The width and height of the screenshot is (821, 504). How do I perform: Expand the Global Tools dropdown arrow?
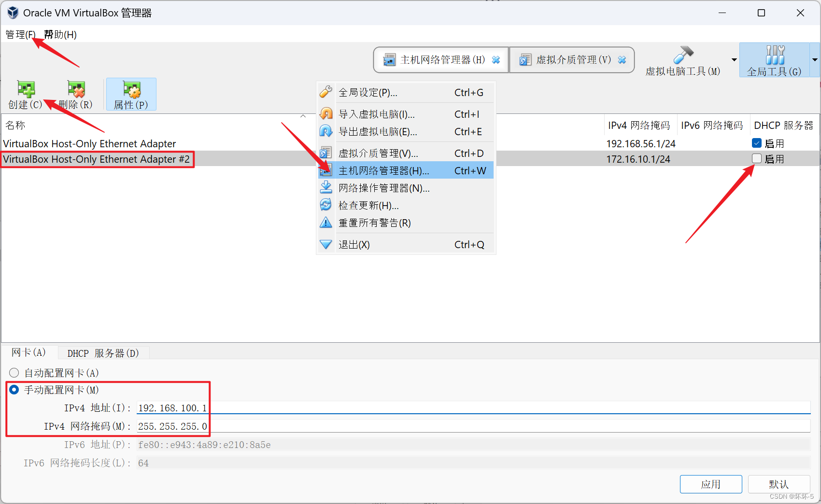click(x=815, y=60)
